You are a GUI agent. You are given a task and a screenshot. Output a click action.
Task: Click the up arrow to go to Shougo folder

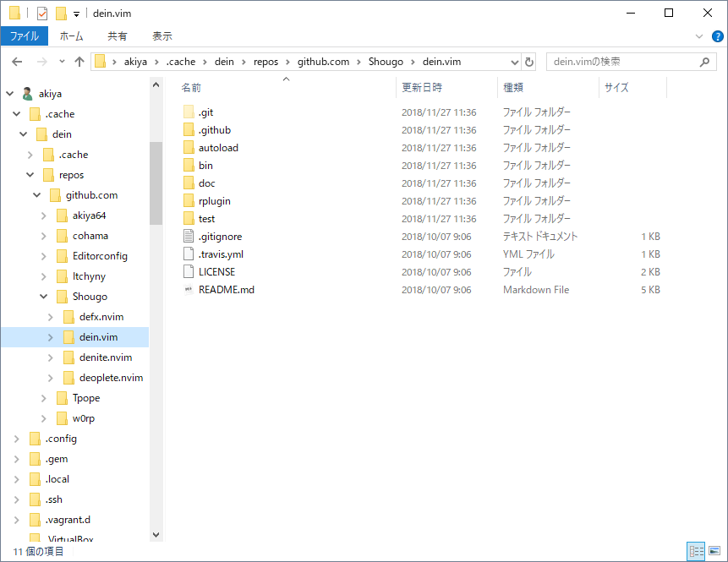click(79, 61)
